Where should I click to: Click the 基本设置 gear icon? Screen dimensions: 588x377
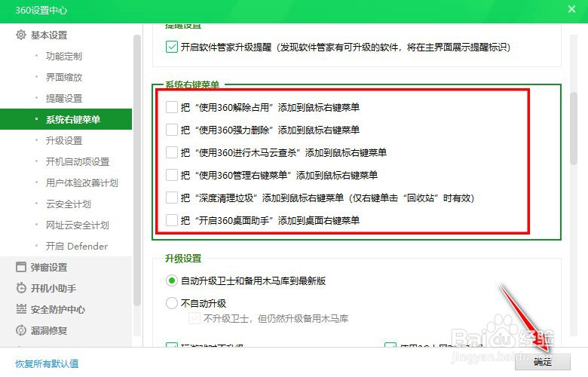(21, 35)
